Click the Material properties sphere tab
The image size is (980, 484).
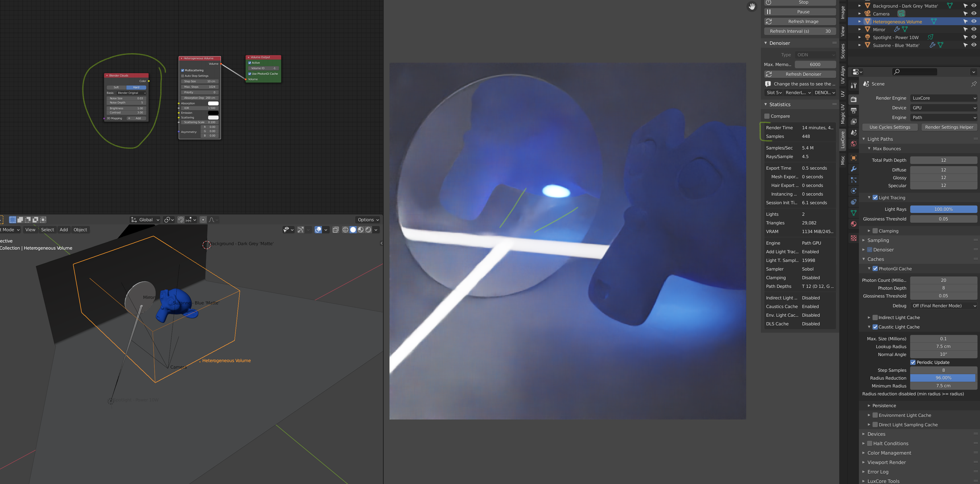854,224
